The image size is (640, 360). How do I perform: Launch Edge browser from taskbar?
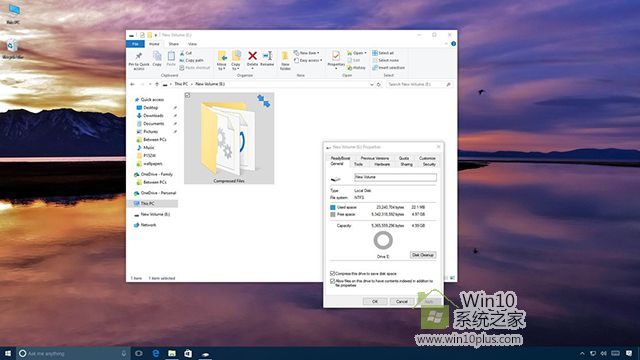tap(156, 353)
